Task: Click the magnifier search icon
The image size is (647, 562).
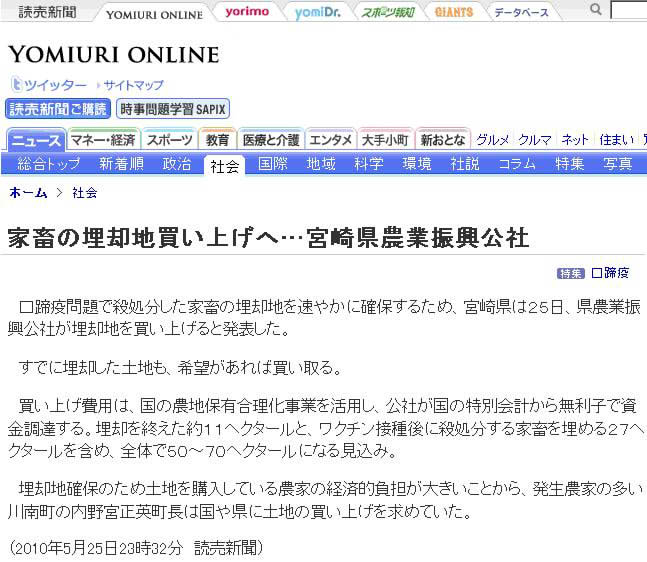Action: [x=596, y=10]
